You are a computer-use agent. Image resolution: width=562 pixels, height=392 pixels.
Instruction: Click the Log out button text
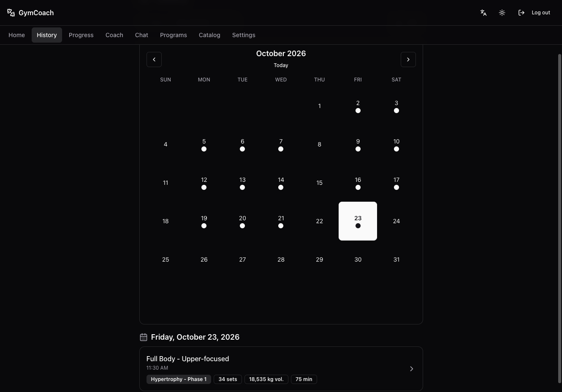click(x=541, y=13)
